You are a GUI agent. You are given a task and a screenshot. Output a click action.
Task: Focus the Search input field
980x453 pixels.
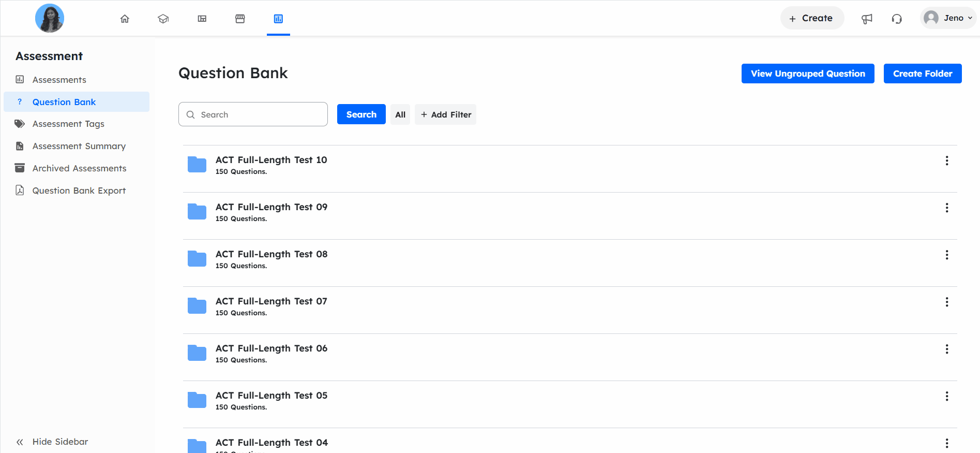tap(253, 114)
